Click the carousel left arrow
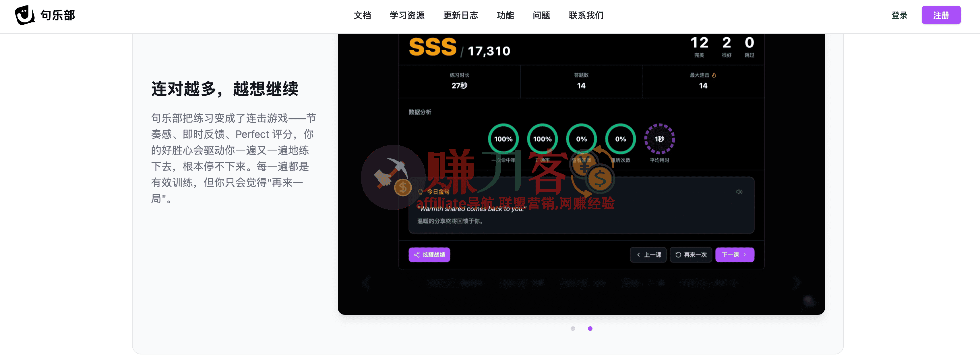 [x=366, y=283]
